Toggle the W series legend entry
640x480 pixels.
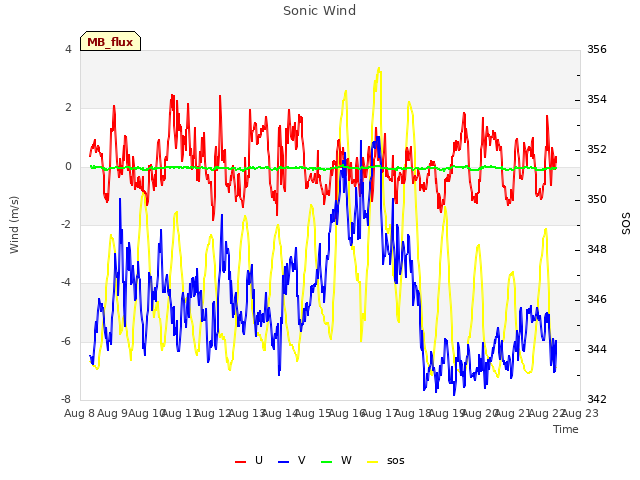[x=336, y=460]
